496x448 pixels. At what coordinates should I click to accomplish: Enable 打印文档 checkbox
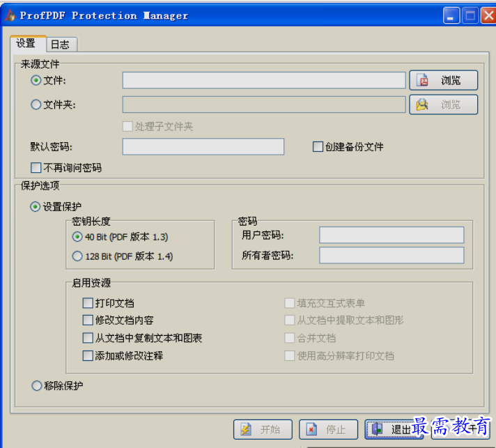(88, 303)
